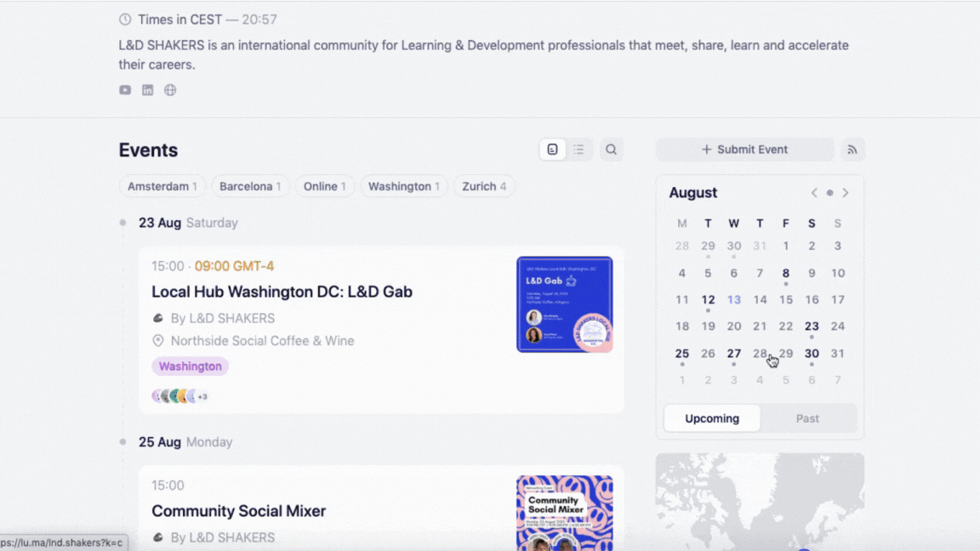Select the Upcoming events tab
Viewport: 980px width, 551px height.
(712, 418)
